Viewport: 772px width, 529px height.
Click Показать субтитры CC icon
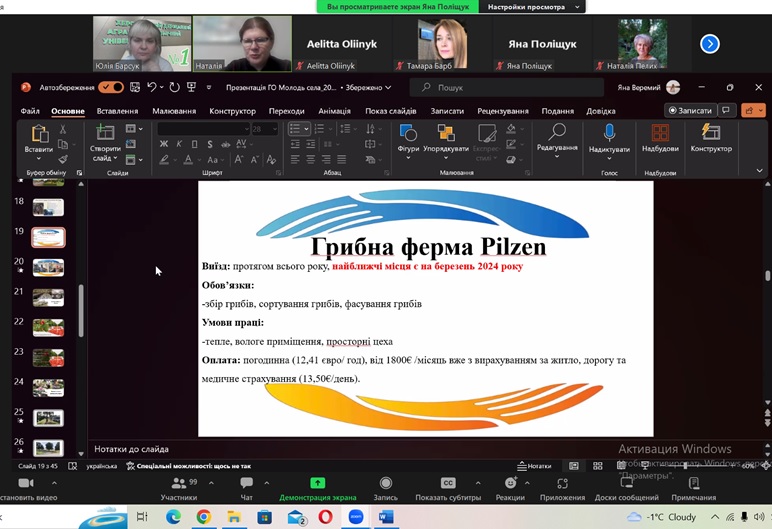point(448,483)
